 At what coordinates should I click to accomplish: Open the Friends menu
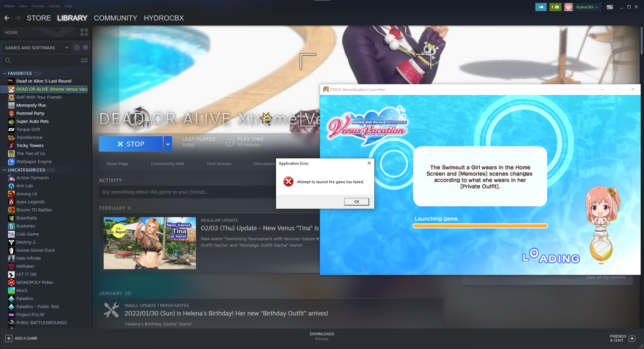[38, 6]
